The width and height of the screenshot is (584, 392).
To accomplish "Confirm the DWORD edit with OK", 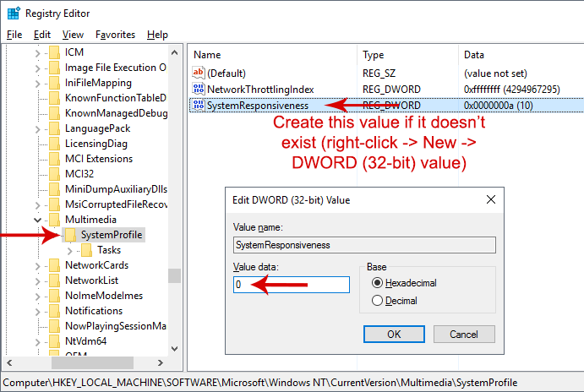I will pyautogui.click(x=394, y=334).
